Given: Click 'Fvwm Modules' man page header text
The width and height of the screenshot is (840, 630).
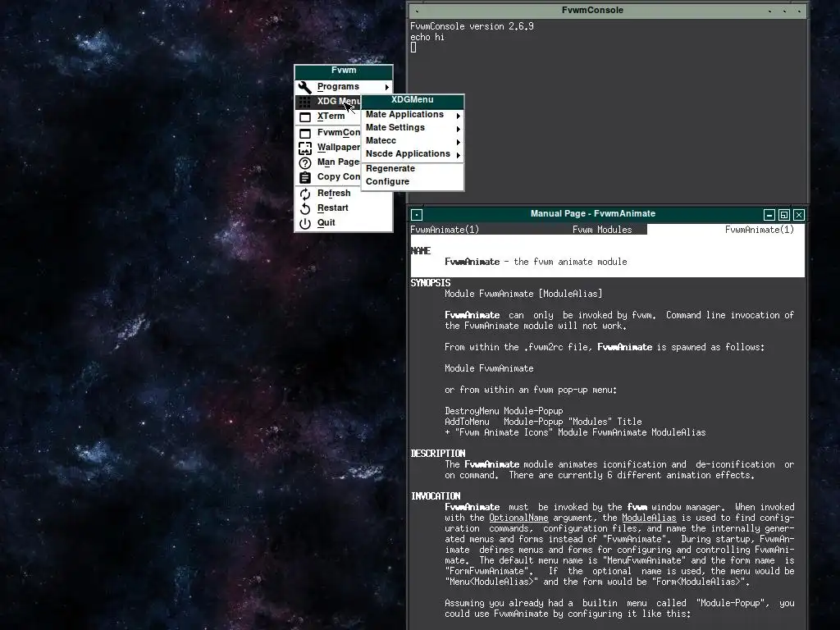Looking at the screenshot, I should click(602, 230).
